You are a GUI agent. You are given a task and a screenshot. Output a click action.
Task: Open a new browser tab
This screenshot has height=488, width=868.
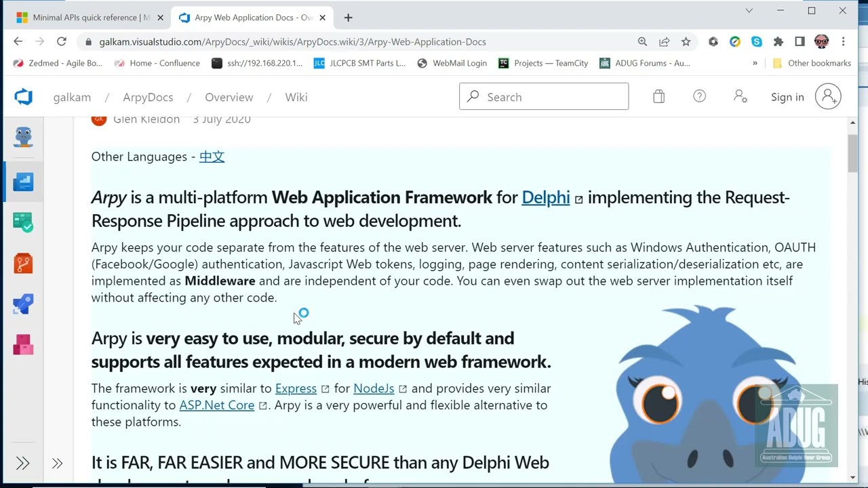(348, 18)
